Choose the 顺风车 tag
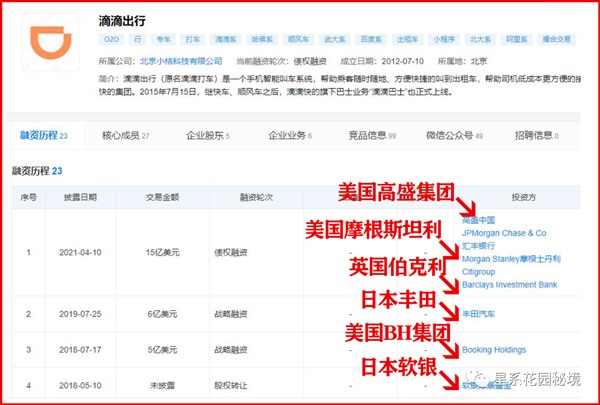 tap(298, 39)
